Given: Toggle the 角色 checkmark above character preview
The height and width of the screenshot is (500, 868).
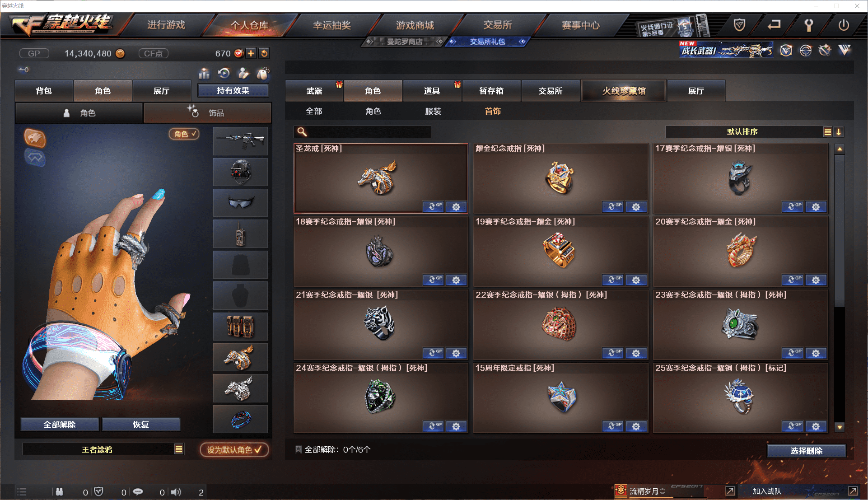Looking at the screenshot, I should click(x=184, y=134).
